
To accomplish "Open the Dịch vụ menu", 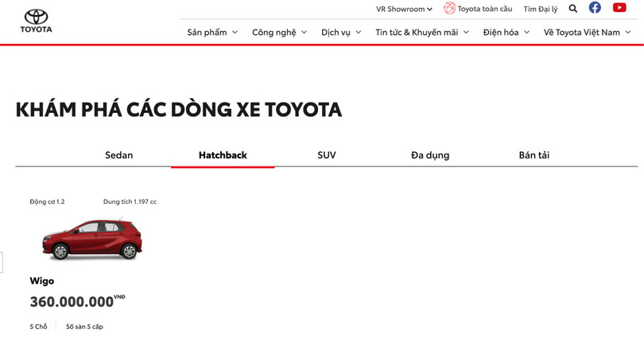I will 341,32.
